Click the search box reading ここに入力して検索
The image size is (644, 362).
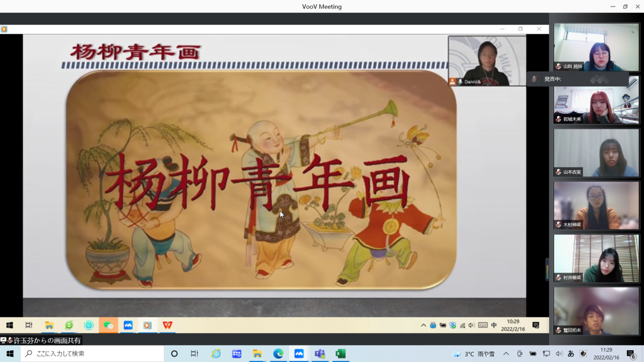click(92, 354)
